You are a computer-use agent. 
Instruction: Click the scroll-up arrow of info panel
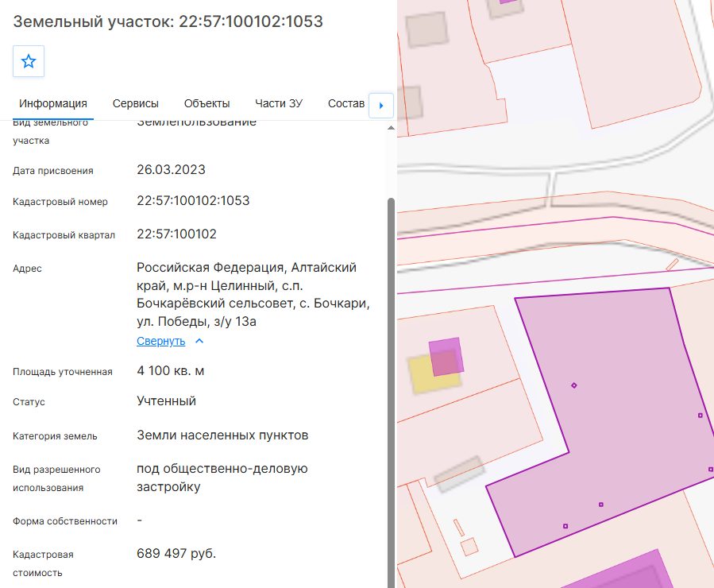(391, 128)
